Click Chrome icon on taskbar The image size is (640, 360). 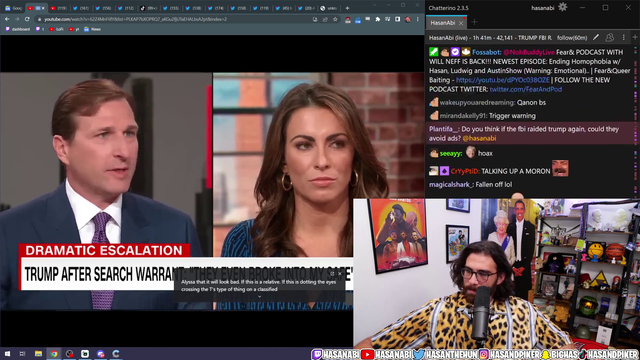click(x=54, y=354)
